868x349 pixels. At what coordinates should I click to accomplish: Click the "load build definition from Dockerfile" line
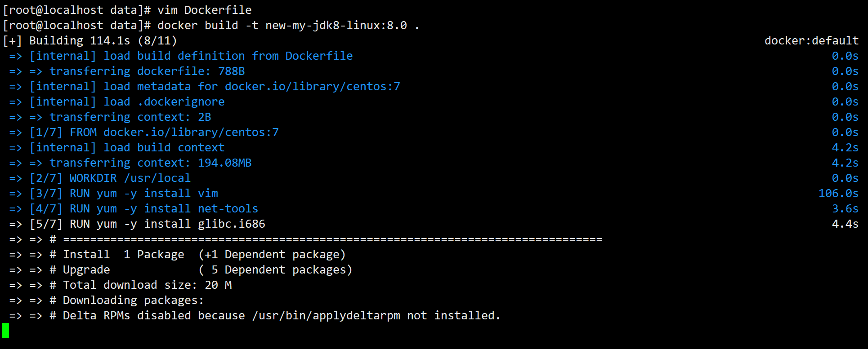[191, 56]
